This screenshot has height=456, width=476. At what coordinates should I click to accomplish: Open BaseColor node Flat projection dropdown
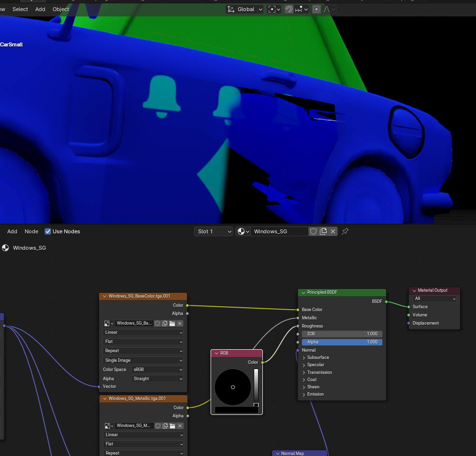[x=144, y=342]
